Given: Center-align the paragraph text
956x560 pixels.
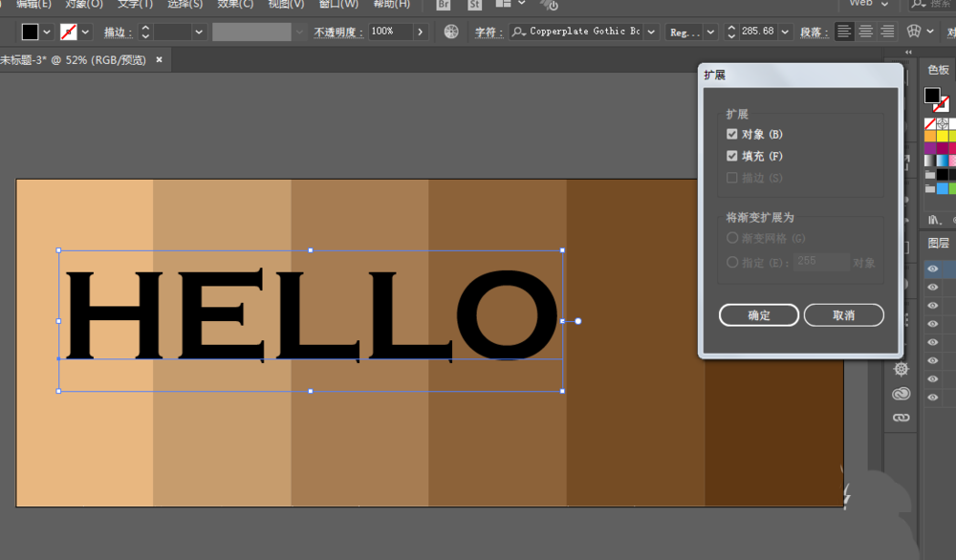Looking at the screenshot, I should (x=866, y=32).
